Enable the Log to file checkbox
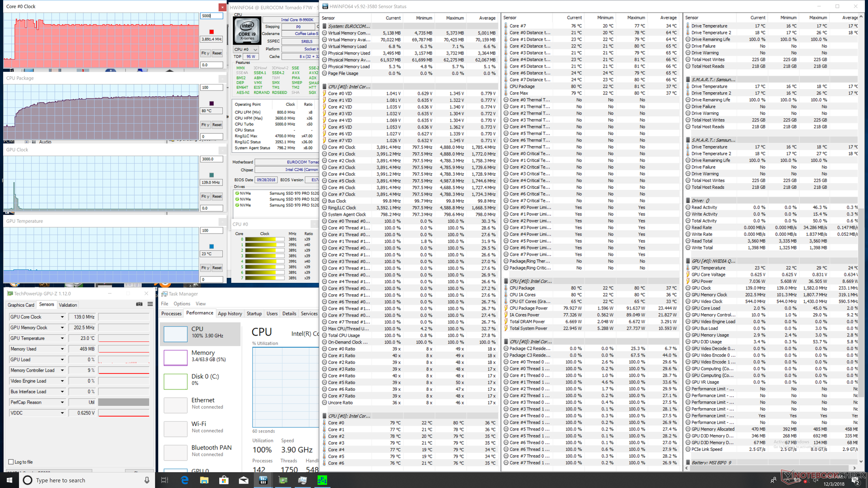868x488 pixels. pyautogui.click(x=11, y=462)
